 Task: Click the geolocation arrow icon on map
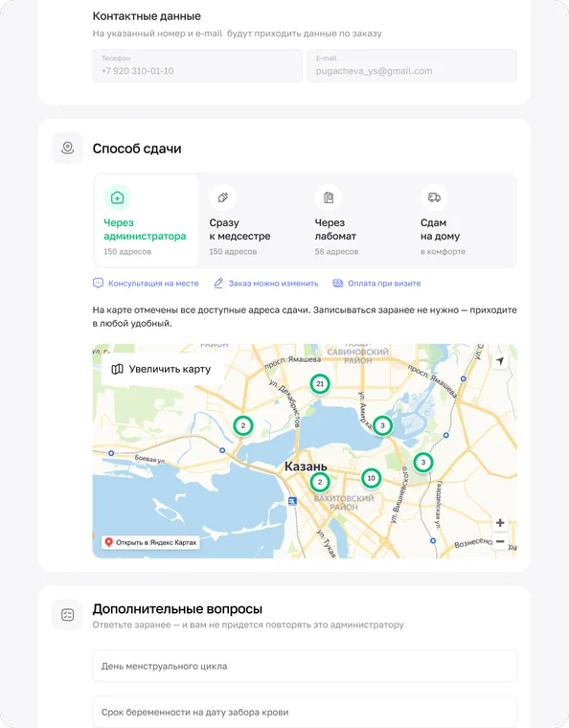click(x=500, y=361)
